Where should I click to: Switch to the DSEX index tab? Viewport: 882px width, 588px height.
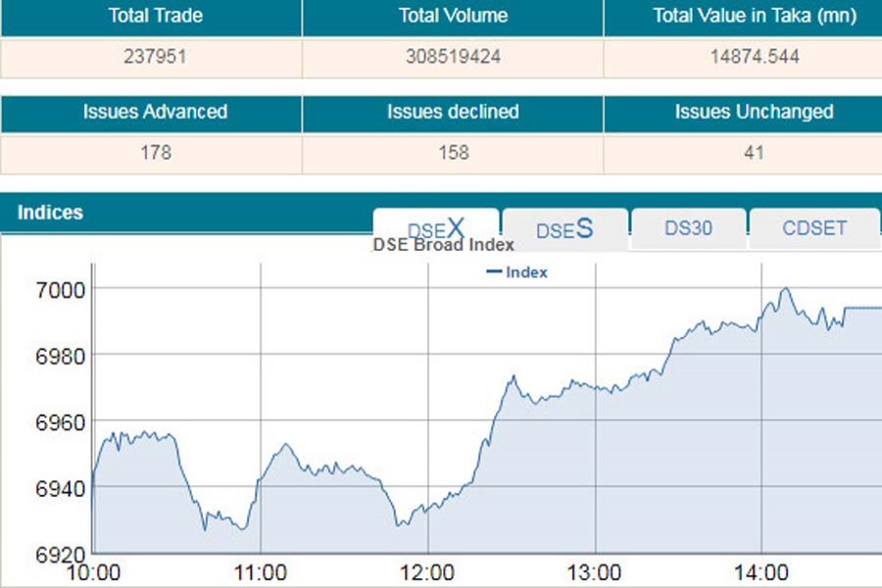(x=436, y=228)
